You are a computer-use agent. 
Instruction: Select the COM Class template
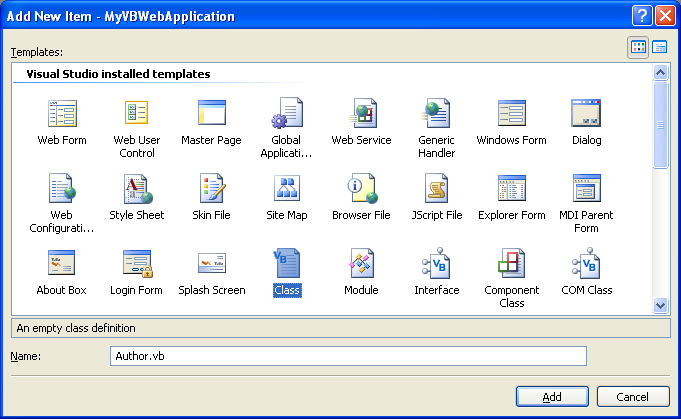point(586,263)
